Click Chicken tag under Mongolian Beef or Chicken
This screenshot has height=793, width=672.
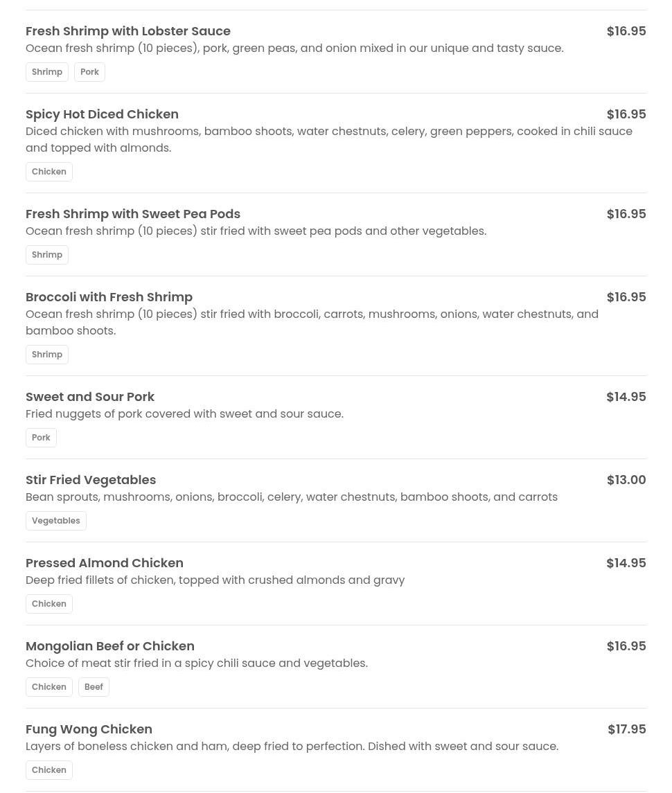coord(49,687)
